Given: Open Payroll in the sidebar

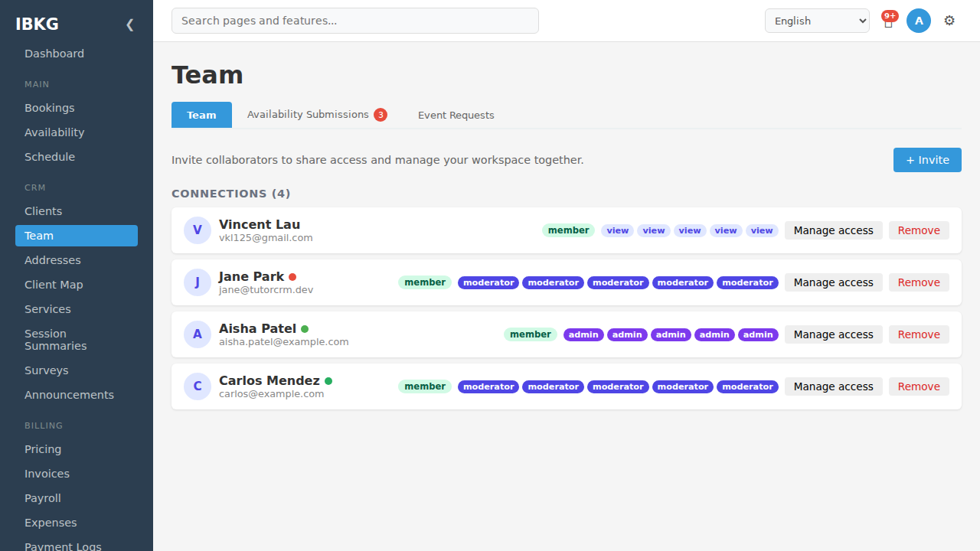Looking at the screenshot, I should (77, 498).
